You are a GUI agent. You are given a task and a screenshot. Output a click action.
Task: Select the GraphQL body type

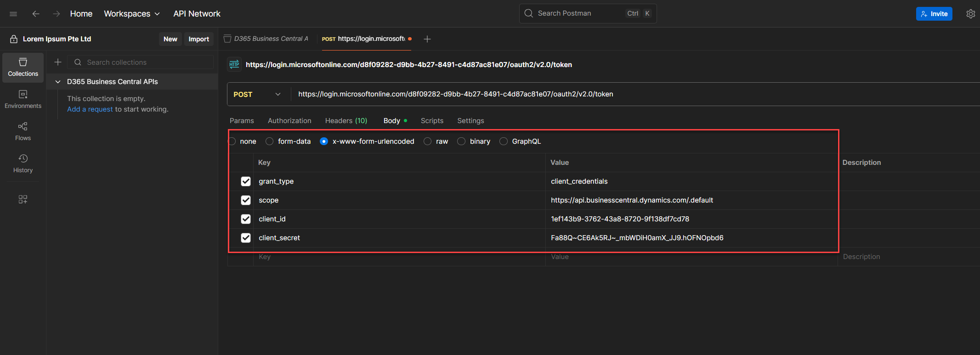point(504,141)
